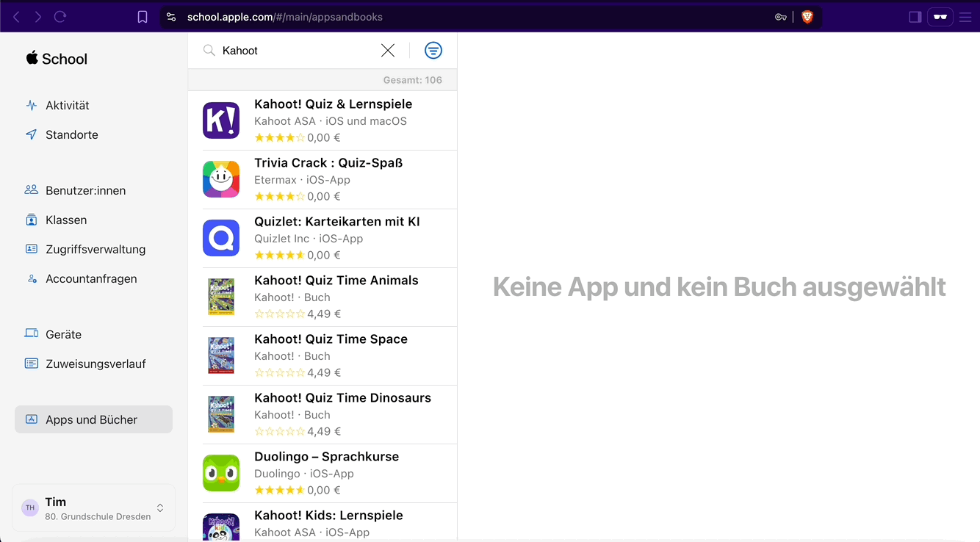The image size is (980, 542).
Task: Expand Tim account switcher chevrons
Action: 160,508
